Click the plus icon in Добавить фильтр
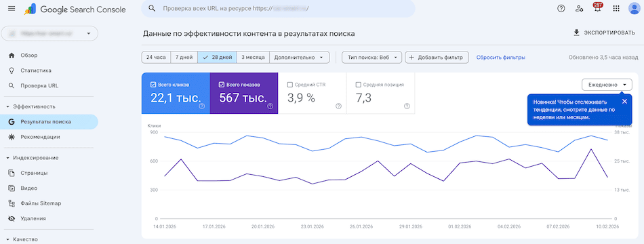The width and height of the screenshot is (644, 244). click(x=411, y=58)
